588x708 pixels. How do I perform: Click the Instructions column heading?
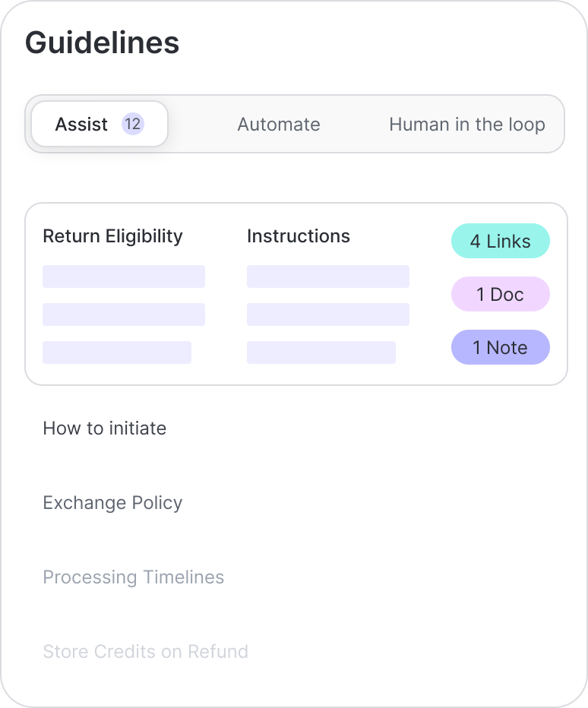[x=298, y=236]
